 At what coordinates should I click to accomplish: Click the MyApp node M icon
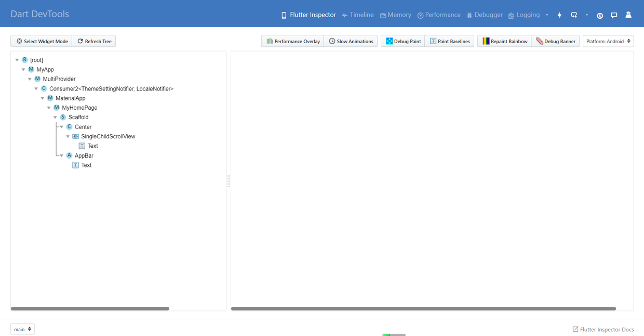pyautogui.click(x=31, y=69)
